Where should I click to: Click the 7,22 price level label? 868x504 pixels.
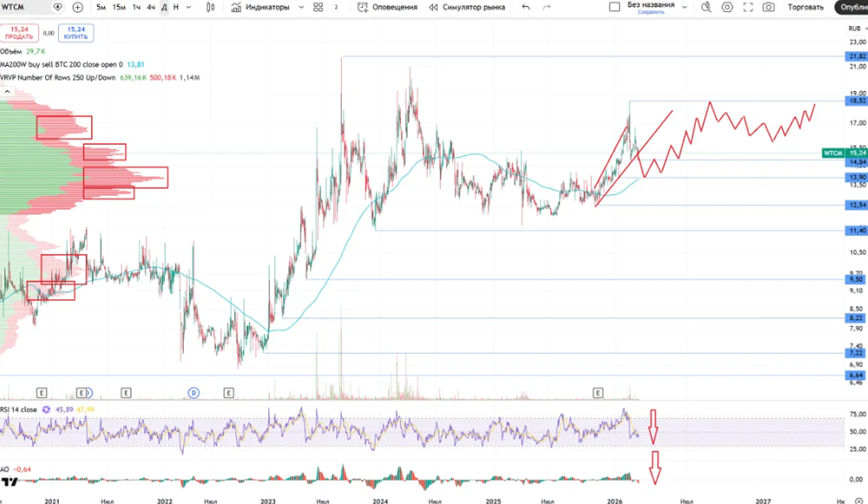(x=857, y=353)
